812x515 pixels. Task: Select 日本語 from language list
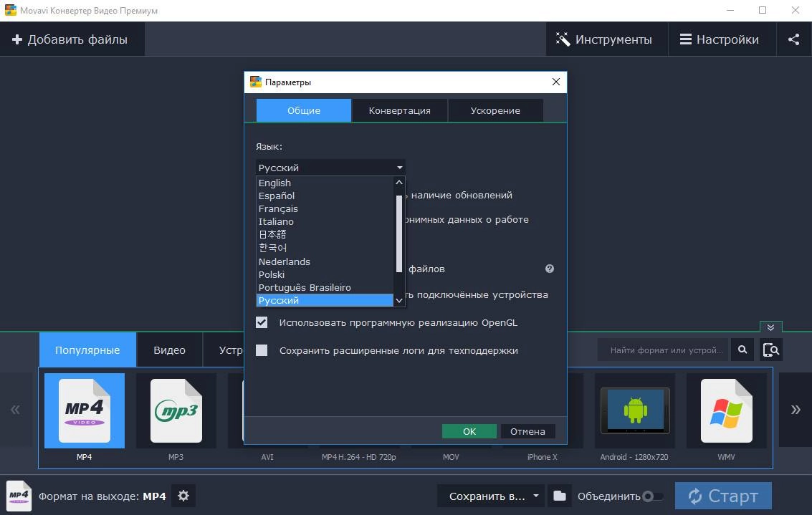[x=325, y=234]
